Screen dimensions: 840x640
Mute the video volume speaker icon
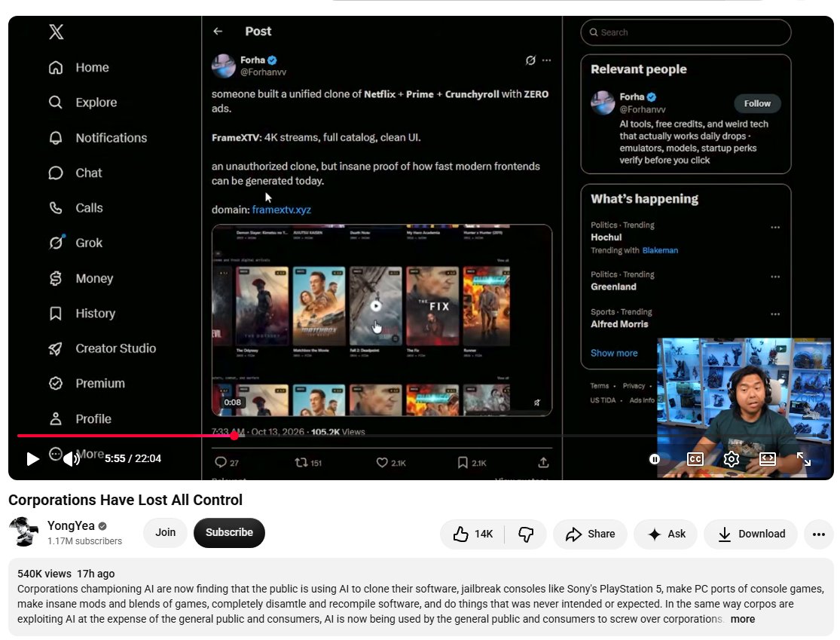click(x=72, y=459)
